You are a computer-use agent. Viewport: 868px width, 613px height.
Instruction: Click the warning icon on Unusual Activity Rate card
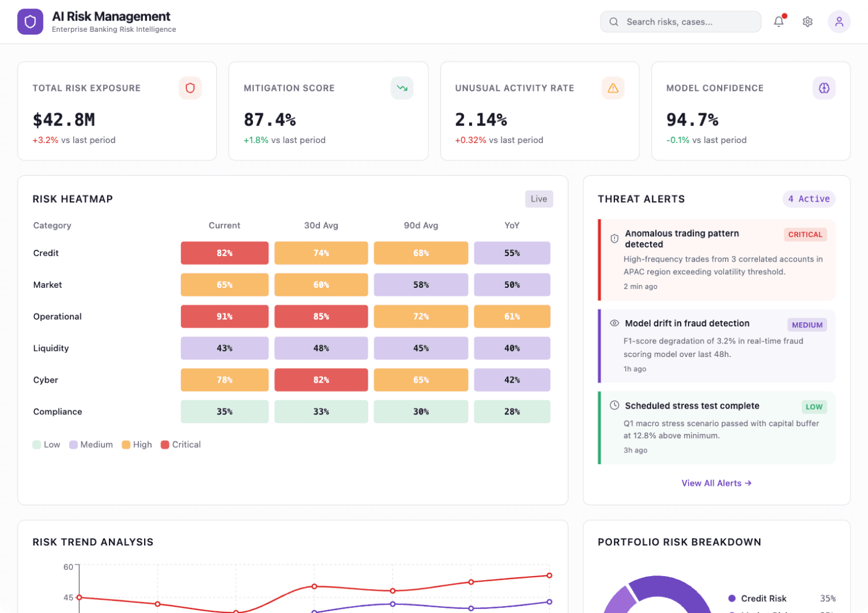click(613, 88)
